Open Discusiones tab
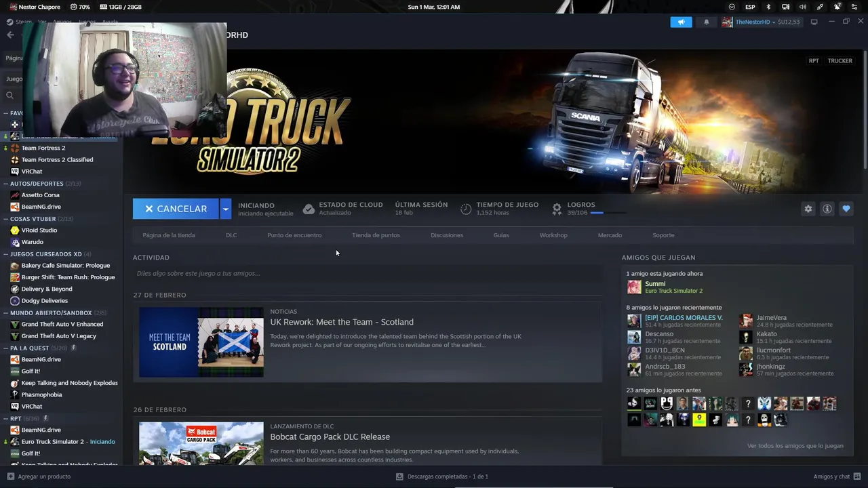Viewport: 868px width, 488px height. pos(447,235)
